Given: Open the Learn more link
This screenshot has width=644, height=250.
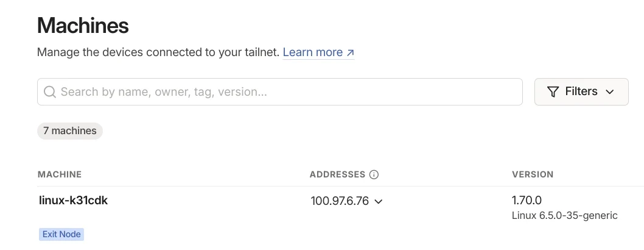Looking at the screenshot, I should (x=312, y=52).
